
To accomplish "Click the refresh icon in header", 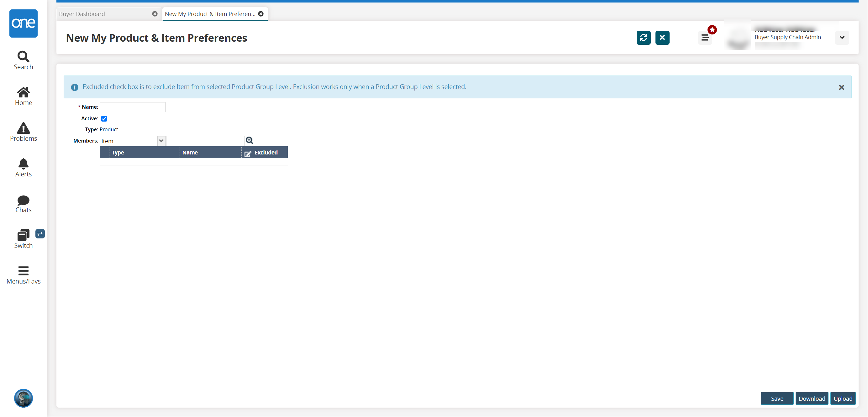I will [643, 38].
